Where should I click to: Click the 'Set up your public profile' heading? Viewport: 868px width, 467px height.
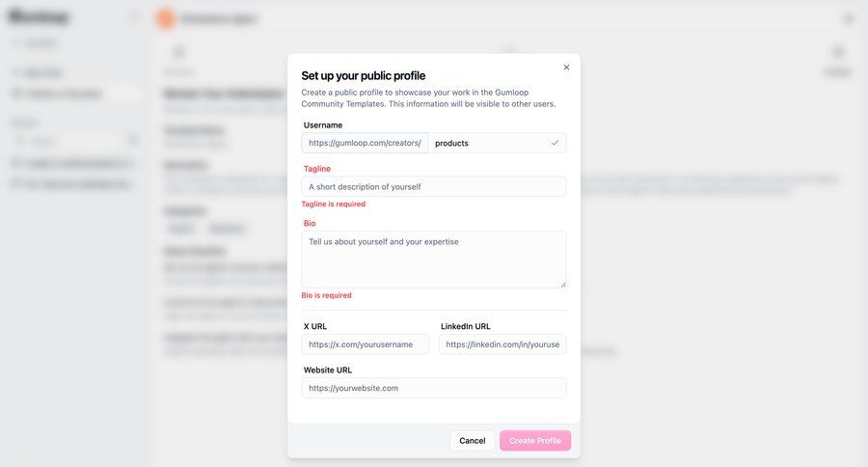pyautogui.click(x=364, y=75)
